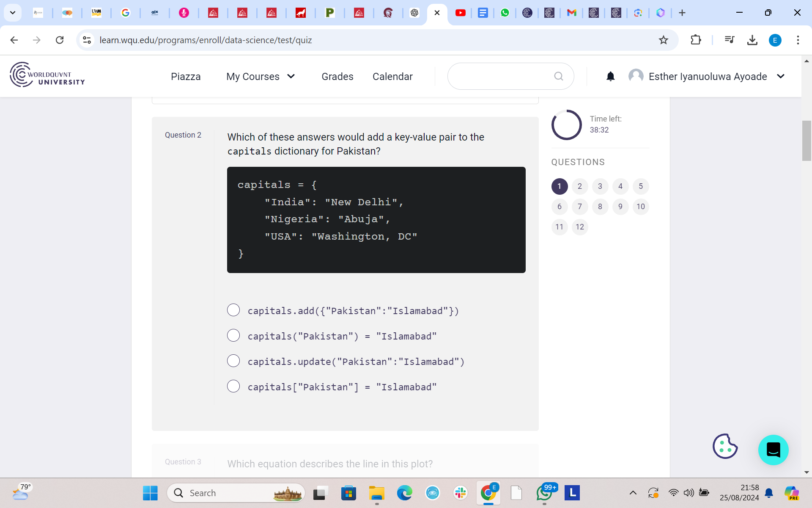Click question number 8 in quiz navigation
812x508 pixels.
600,206
